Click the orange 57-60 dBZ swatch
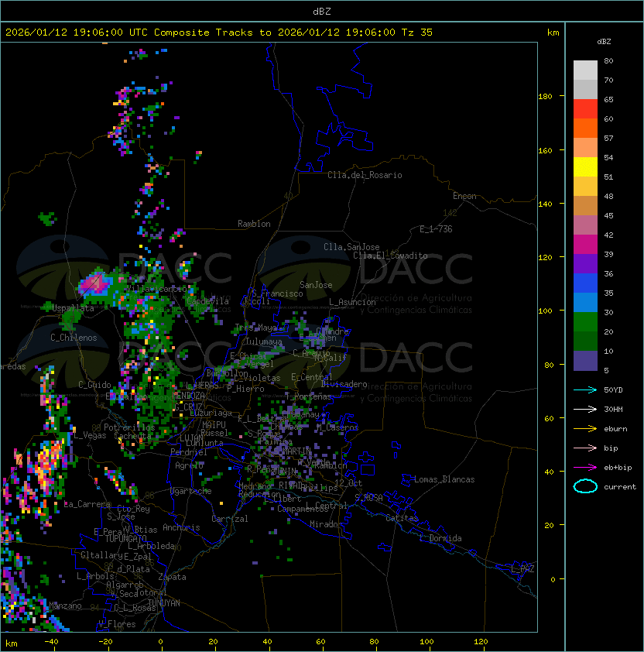Image resolution: width=644 pixels, height=652 pixels. [x=585, y=128]
